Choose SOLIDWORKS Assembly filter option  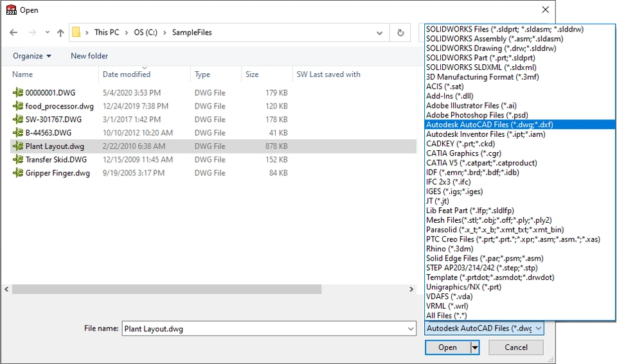tap(520, 39)
